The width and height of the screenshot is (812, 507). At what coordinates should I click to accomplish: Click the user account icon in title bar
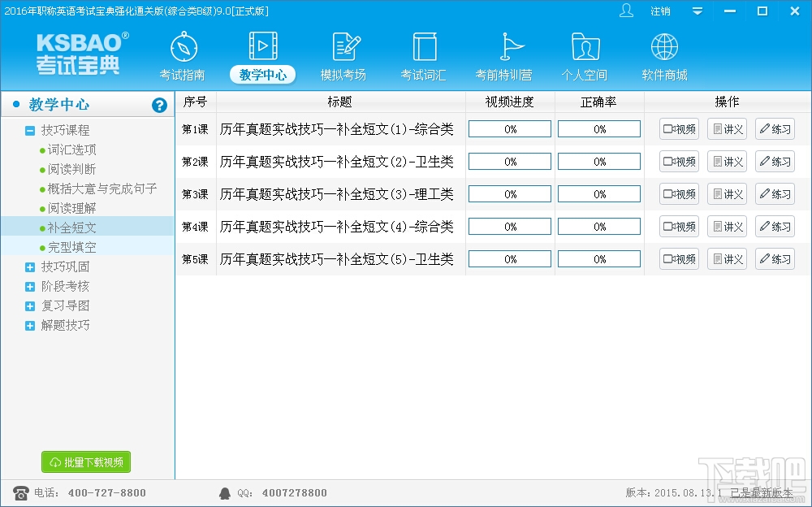click(x=626, y=11)
